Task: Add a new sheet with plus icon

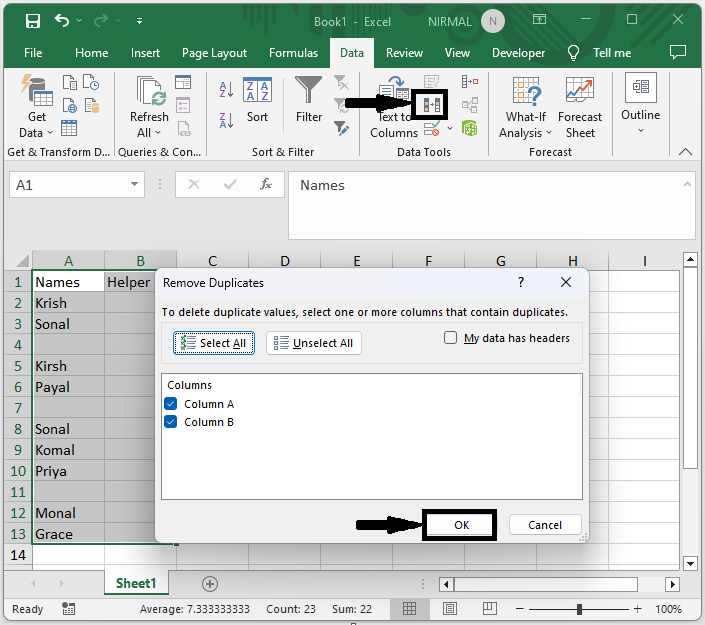Action: (x=210, y=583)
